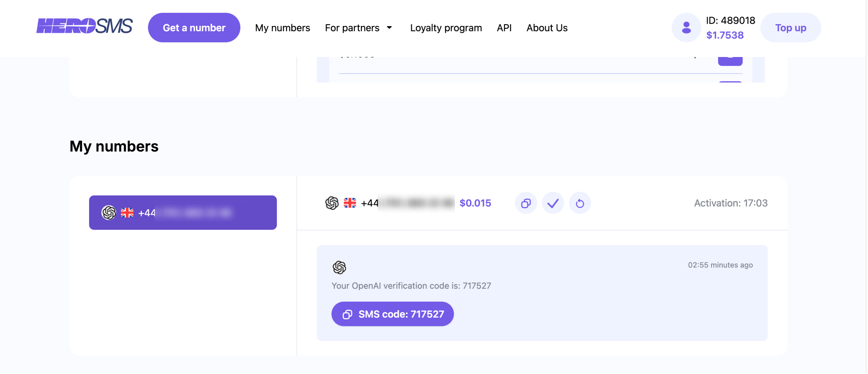The width and height of the screenshot is (868, 374).
Task: Open the For partners menu
Action: [352, 28]
